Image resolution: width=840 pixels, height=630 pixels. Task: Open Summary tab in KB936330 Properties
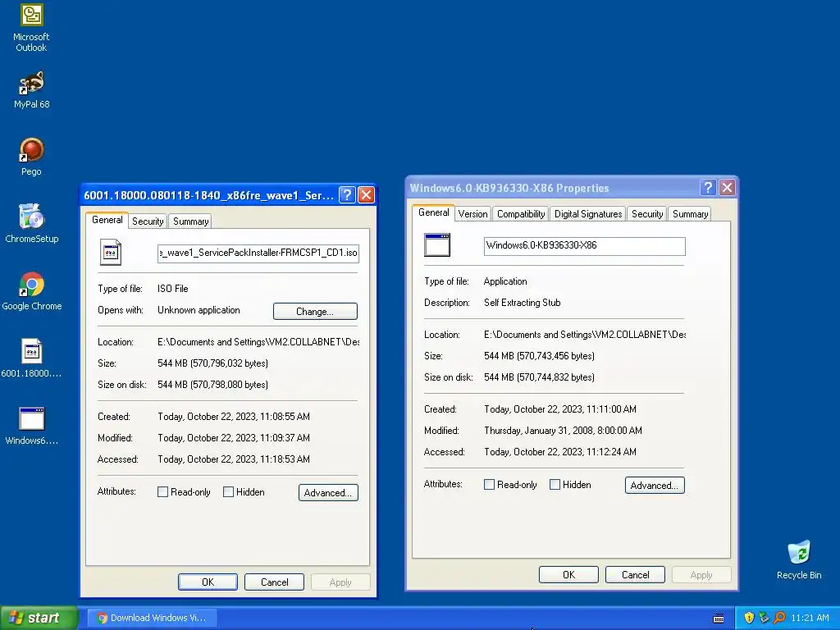point(690,214)
